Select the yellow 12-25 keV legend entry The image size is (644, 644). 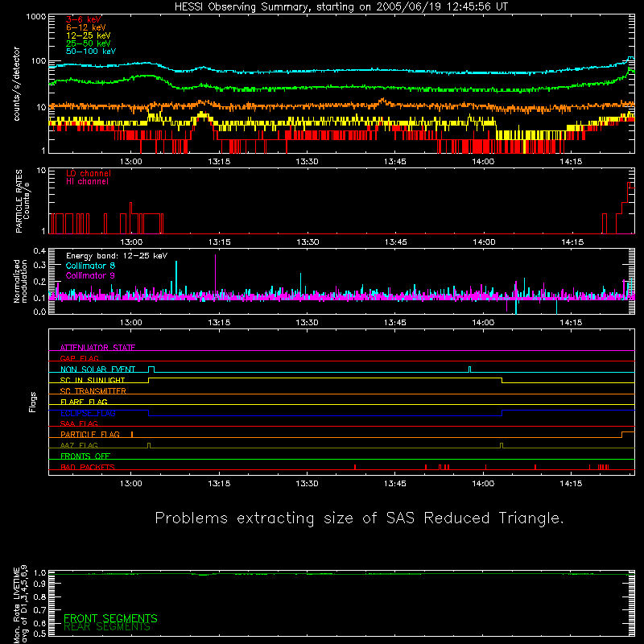point(89,35)
